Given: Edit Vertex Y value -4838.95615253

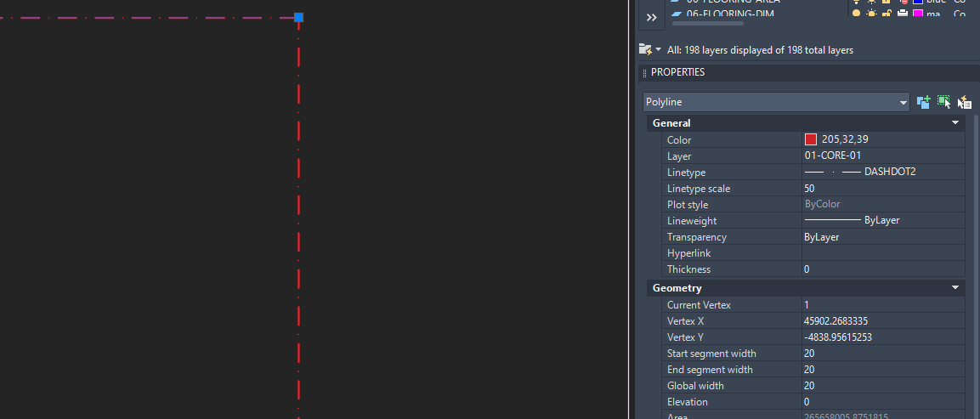Looking at the screenshot, I should click(x=884, y=337).
